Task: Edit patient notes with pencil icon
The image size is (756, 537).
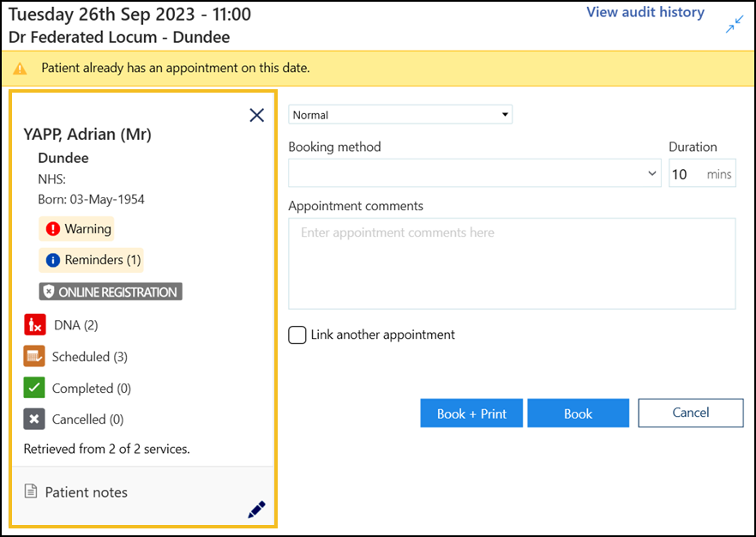Action: tap(256, 510)
